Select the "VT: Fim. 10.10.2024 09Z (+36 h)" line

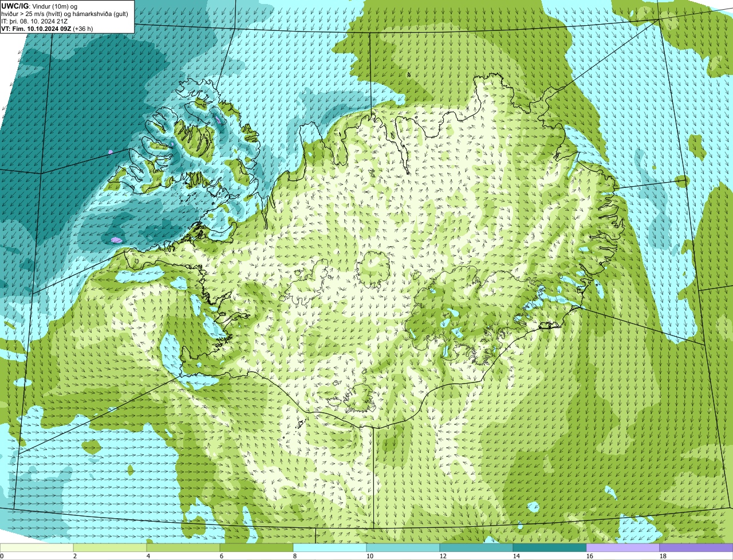(47, 28)
